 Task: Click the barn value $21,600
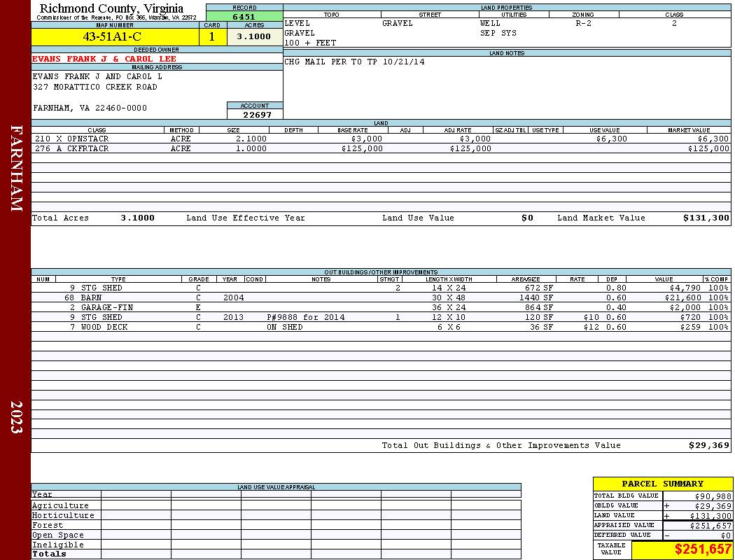(x=683, y=297)
